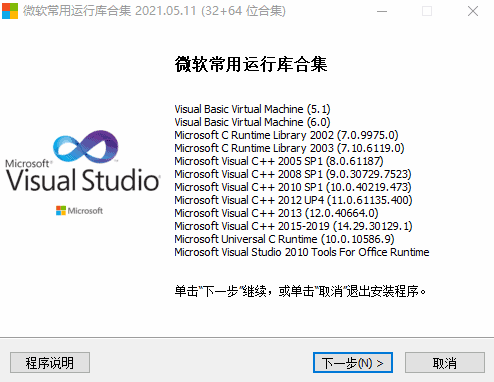Minimize the installer window

pos(382,11)
